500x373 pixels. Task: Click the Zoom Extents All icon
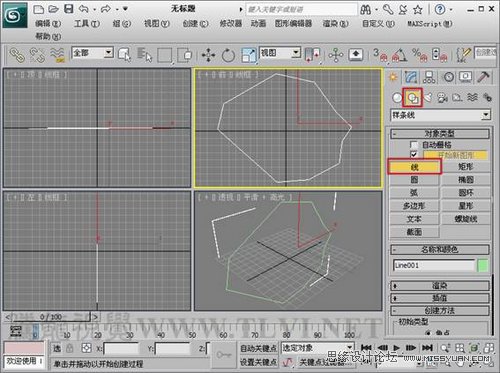point(489,348)
